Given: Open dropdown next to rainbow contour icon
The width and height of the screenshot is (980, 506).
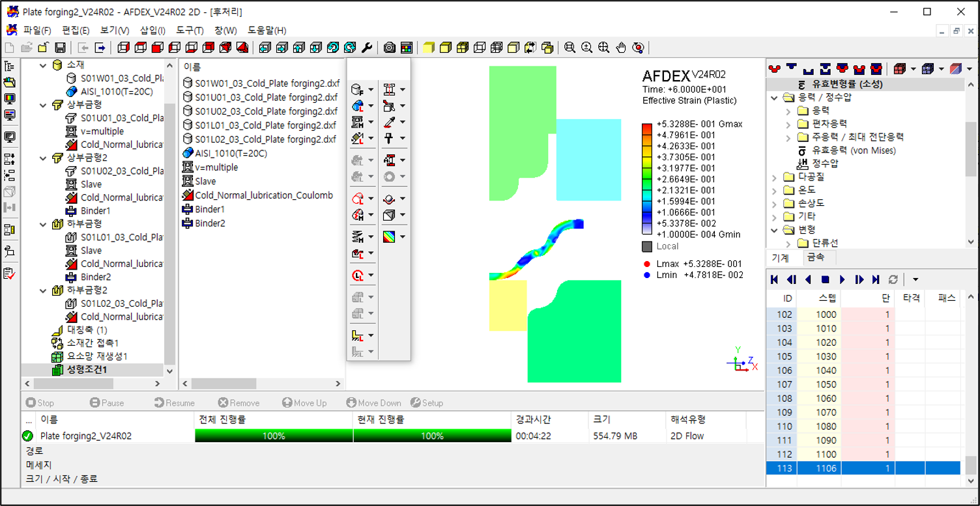Looking at the screenshot, I should click(x=403, y=237).
